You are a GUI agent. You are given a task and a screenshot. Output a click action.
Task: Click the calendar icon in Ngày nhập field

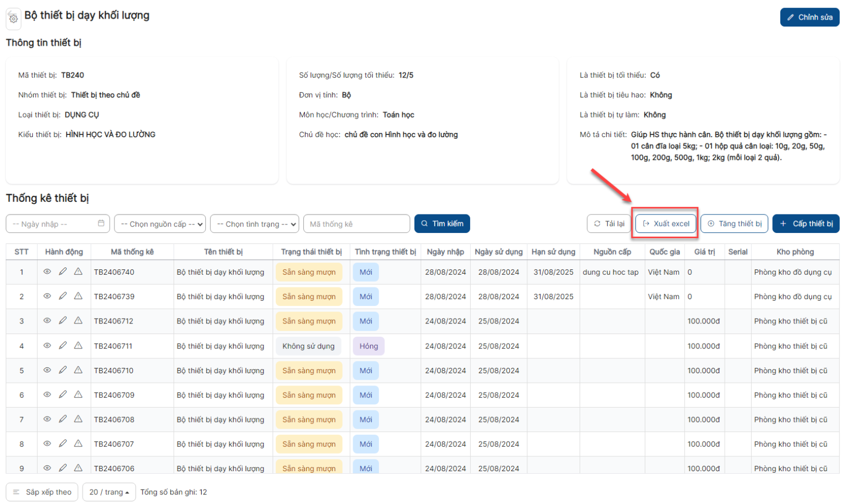(x=101, y=223)
